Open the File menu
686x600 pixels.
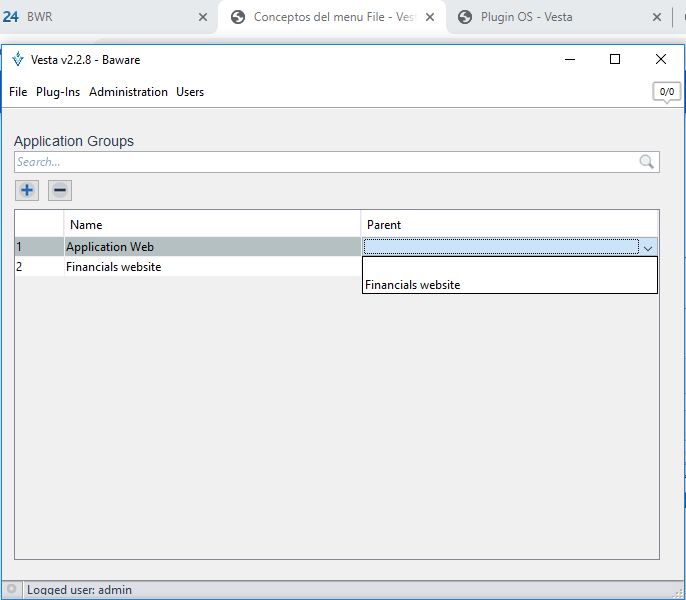18,92
